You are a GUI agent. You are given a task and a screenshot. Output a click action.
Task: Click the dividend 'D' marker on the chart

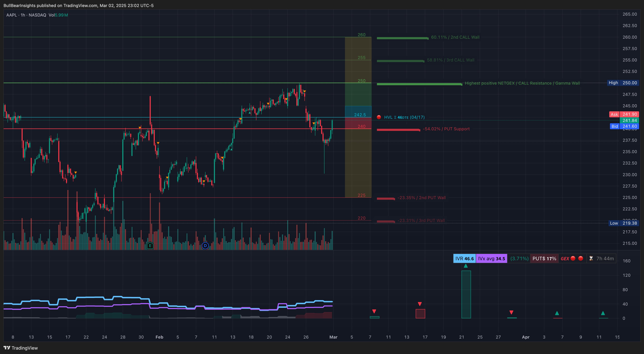click(205, 245)
